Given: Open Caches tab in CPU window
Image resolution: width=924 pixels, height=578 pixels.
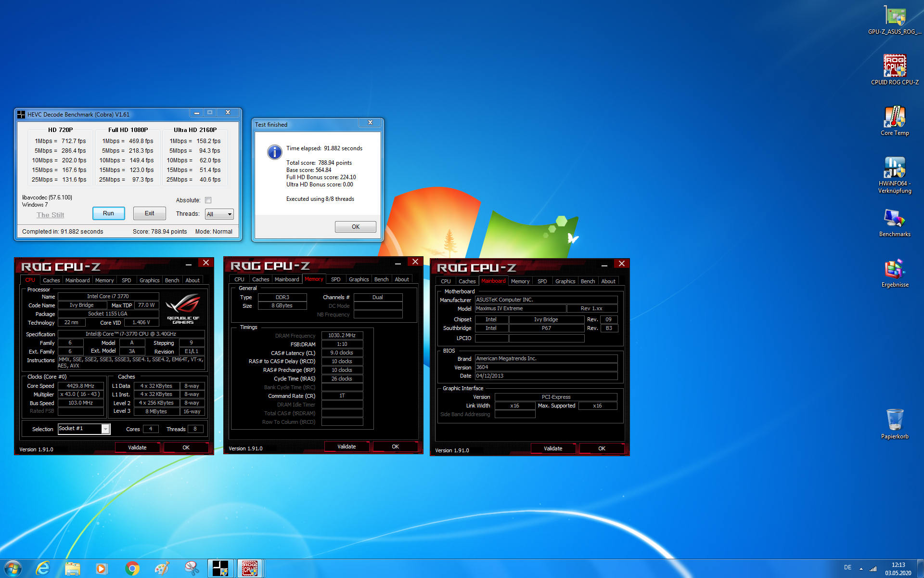Looking at the screenshot, I should 51,280.
